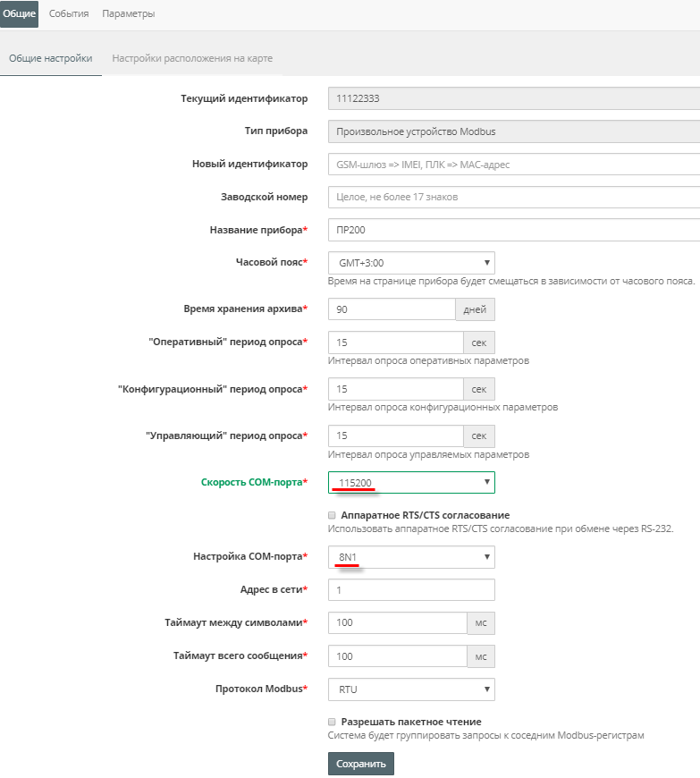Toggle Разрешать пакетное чтение checkbox
Viewport: 700px width, 778px height.
point(333,722)
